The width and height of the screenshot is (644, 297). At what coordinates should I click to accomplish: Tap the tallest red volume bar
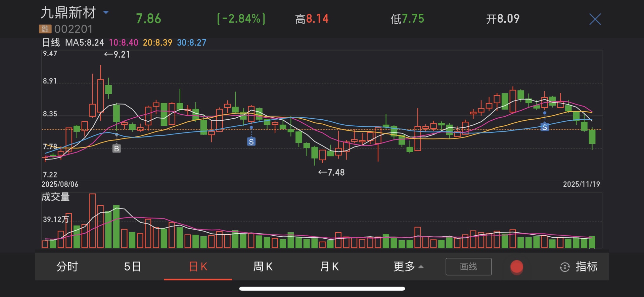(x=92, y=221)
